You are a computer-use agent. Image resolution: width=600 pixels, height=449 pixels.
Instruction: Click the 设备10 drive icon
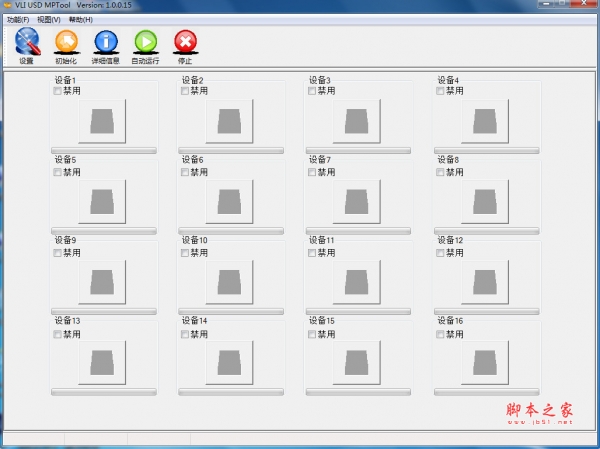pyautogui.click(x=230, y=282)
